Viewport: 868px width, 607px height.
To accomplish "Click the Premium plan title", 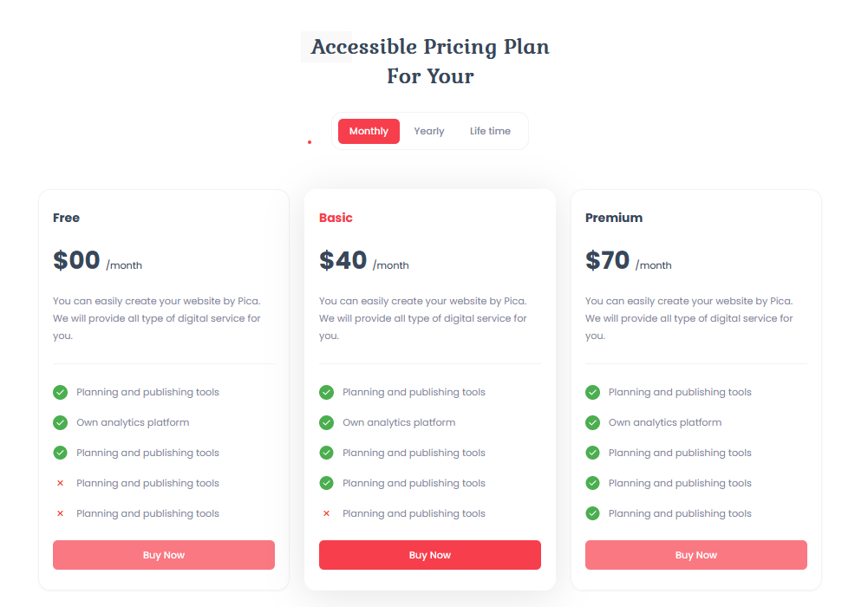I will point(614,218).
